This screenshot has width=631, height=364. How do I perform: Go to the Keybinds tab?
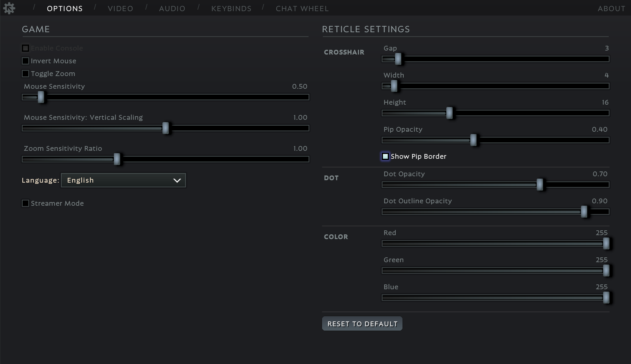click(231, 8)
